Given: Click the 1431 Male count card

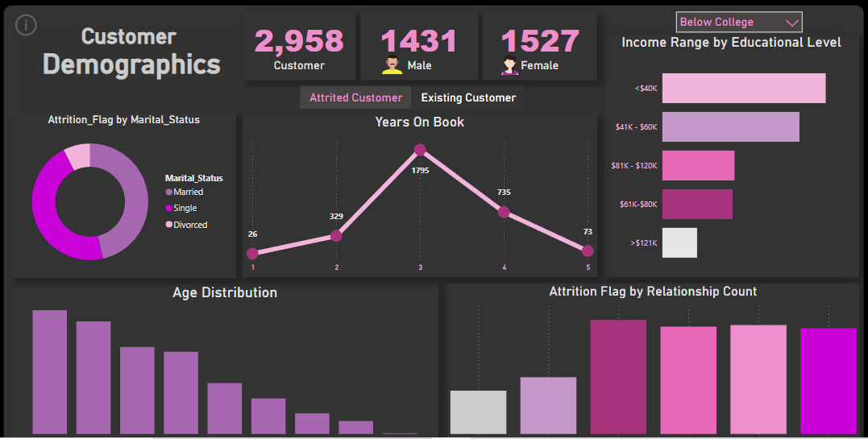Looking at the screenshot, I should pyautogui.click(x=418, y=46).
